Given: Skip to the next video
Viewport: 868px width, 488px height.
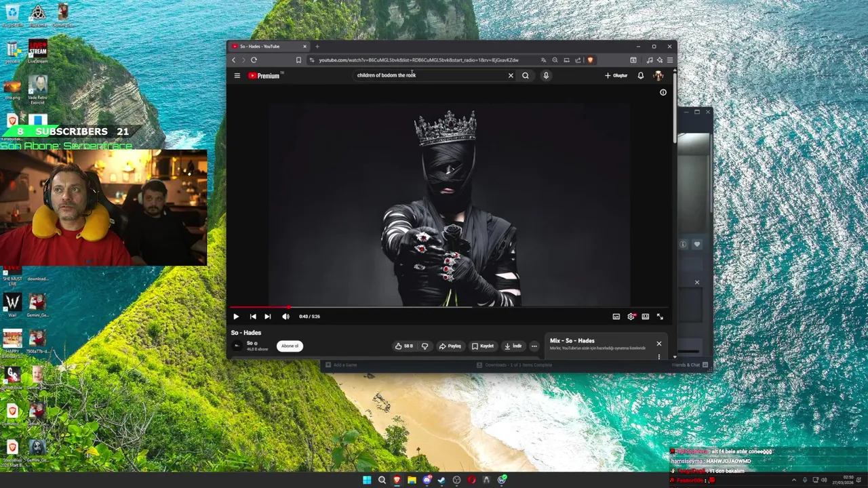Looking at the screenshot, I should tap(268, 317).
